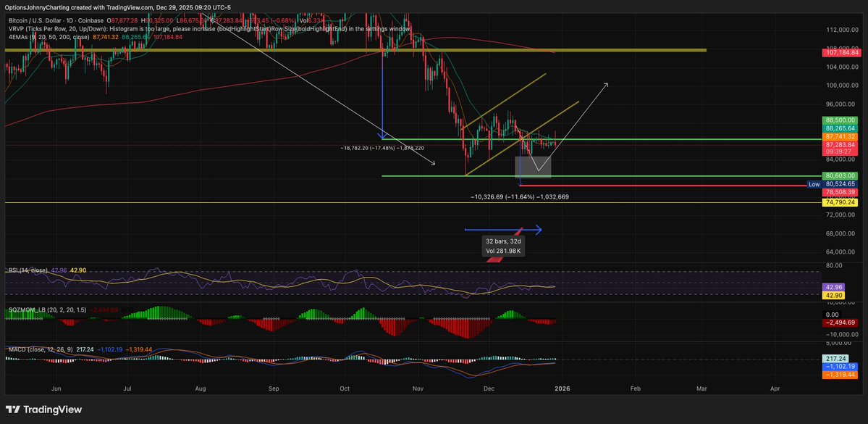Click the 32 bars, 32d Vol tooltip
Screen dimensions: 868x424
[x=503, y=246]
